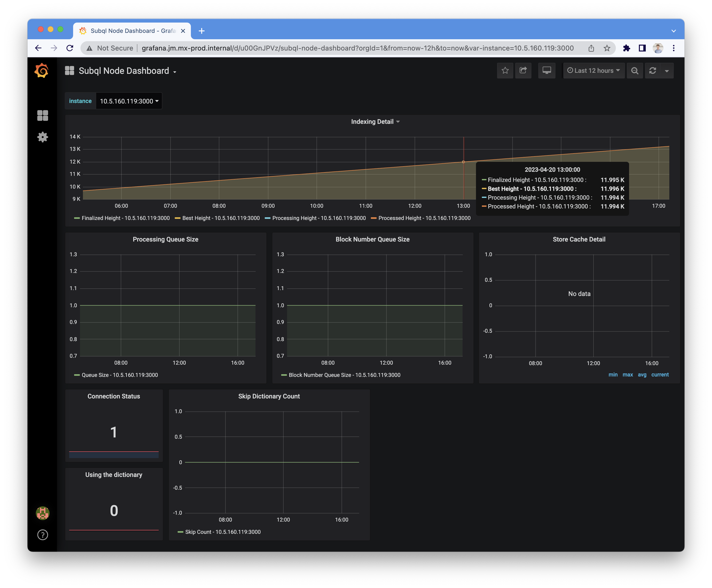Cycle view mode with the monitor icon
Image resolution: width=712 pixels, height=588 pixels.
547,70
